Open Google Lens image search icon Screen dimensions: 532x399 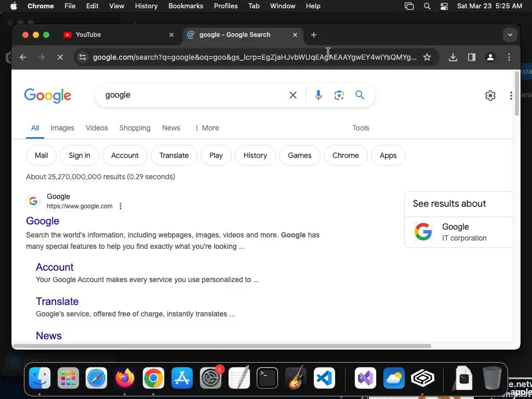[339, 96]
